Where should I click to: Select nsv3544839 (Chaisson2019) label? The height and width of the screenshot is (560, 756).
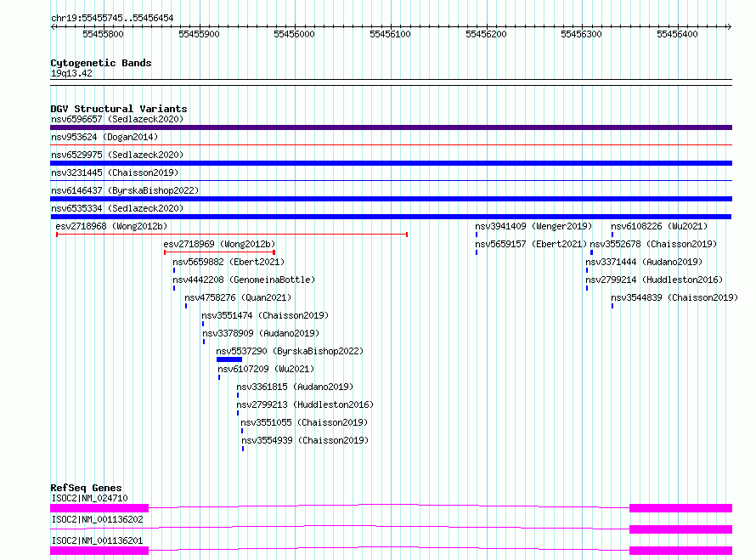point(674,297)
